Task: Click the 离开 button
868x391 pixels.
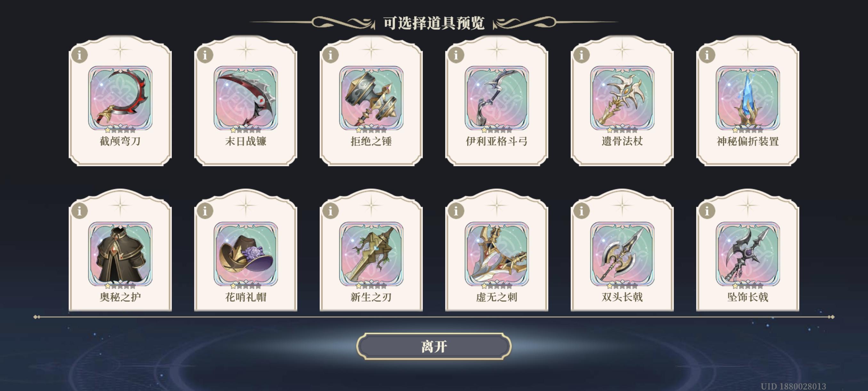Action: pyautogui.click(x=434, y=346)
